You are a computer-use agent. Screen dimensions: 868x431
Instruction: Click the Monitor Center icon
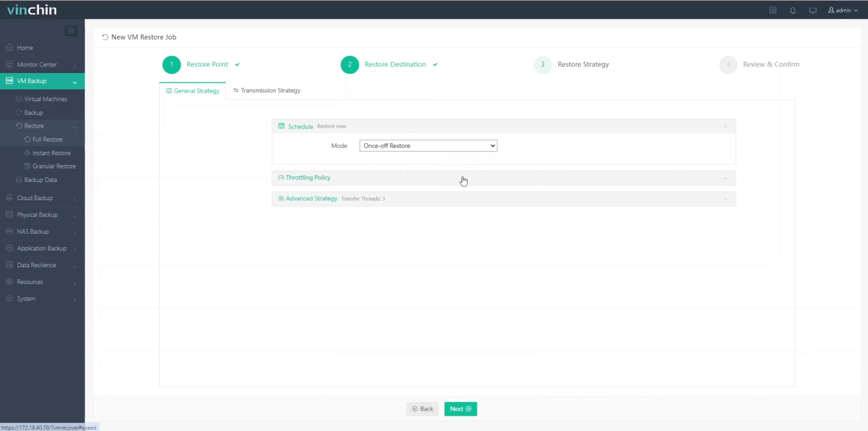tap(9, 64)
